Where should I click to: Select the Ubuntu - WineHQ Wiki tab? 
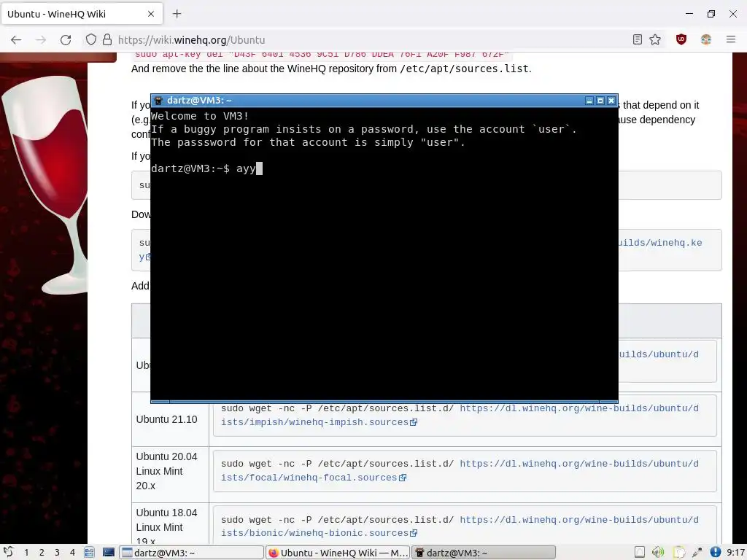pyautogui.click(x=82, y=14)
